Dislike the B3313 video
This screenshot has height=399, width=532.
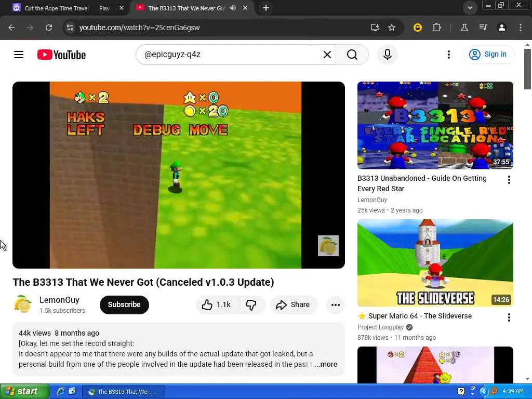click(251, 304)
